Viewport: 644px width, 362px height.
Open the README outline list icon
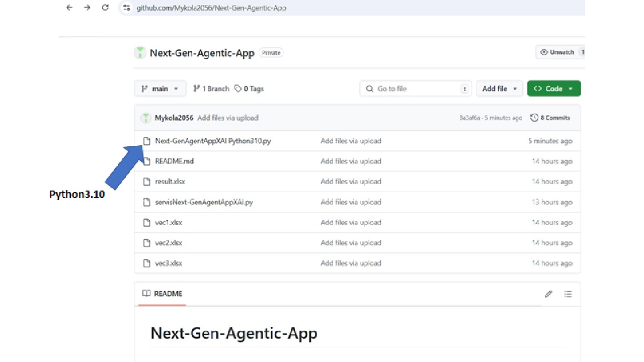(568, 294)
